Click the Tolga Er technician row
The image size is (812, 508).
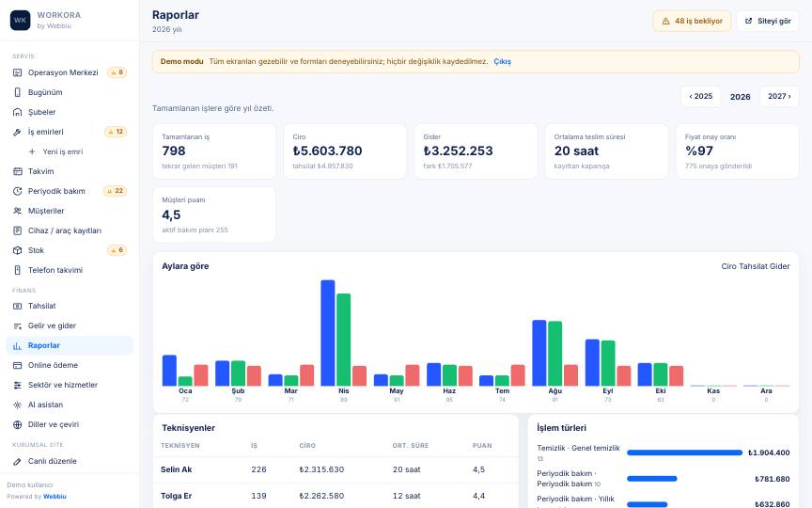[336, 496]
